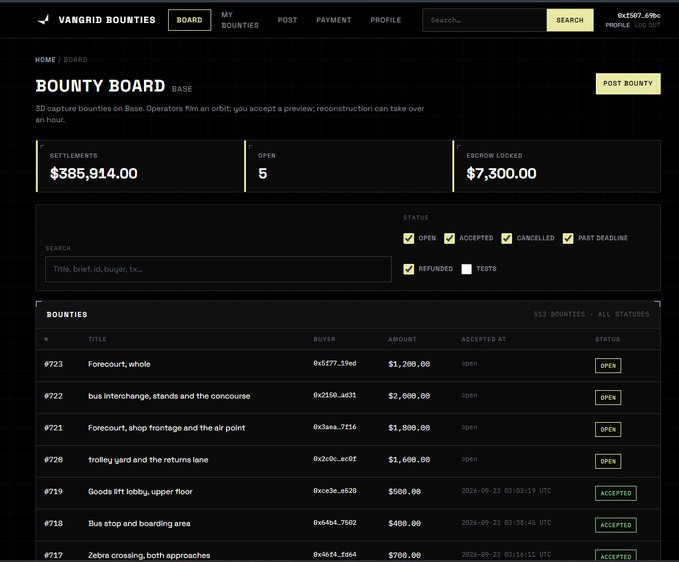The height and width of the screenshot is (562, 679).
Task: Click the Open count 5 stat card
Action: coord(348,166)
